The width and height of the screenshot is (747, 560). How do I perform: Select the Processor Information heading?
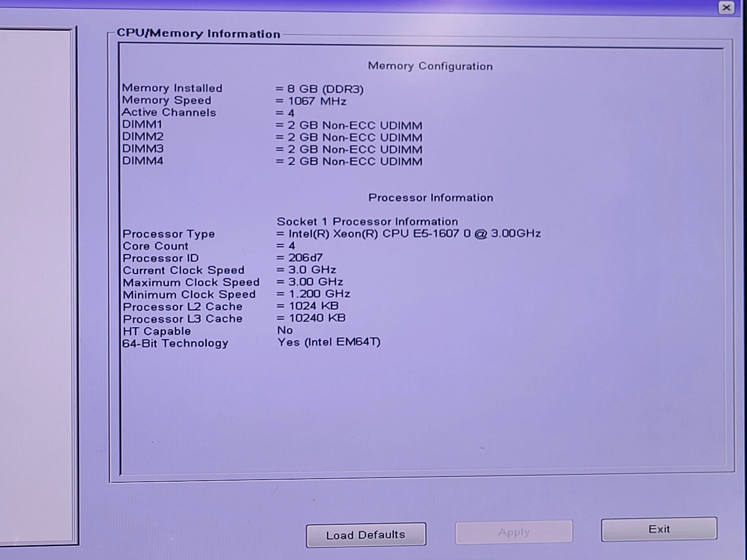click(431, 197)
